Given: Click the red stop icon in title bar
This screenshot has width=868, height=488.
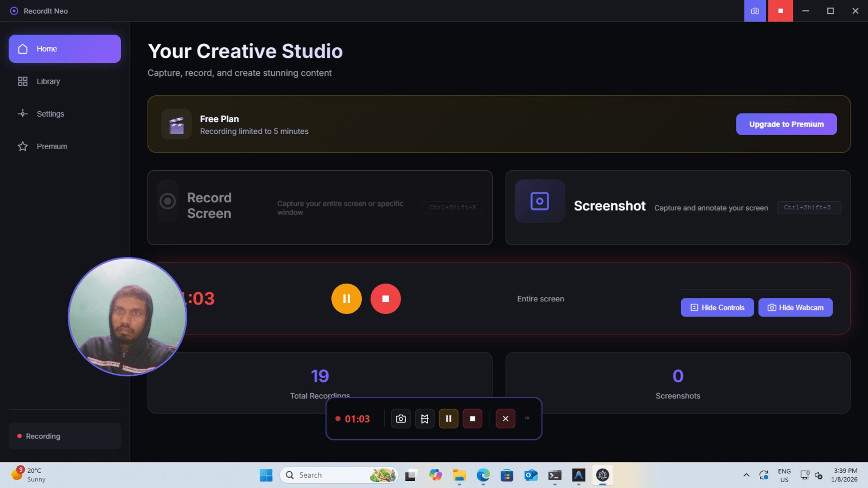Looking at the screenshot, I should (780, 11).
